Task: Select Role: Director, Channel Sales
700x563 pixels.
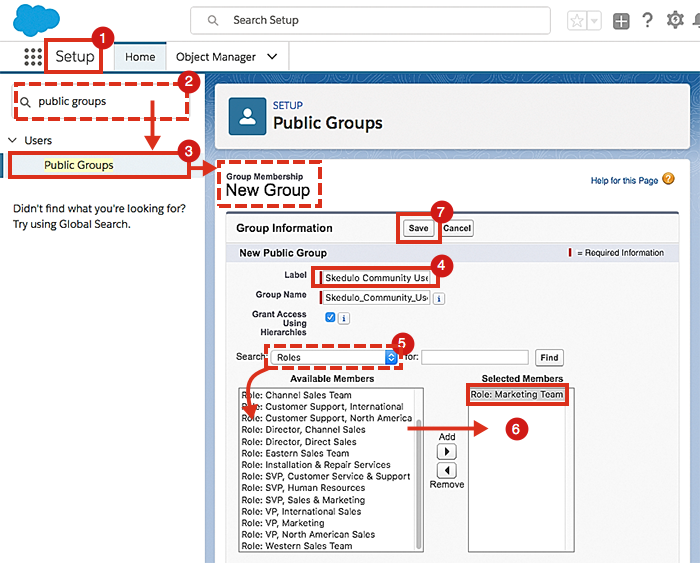Action: point(303,430)
